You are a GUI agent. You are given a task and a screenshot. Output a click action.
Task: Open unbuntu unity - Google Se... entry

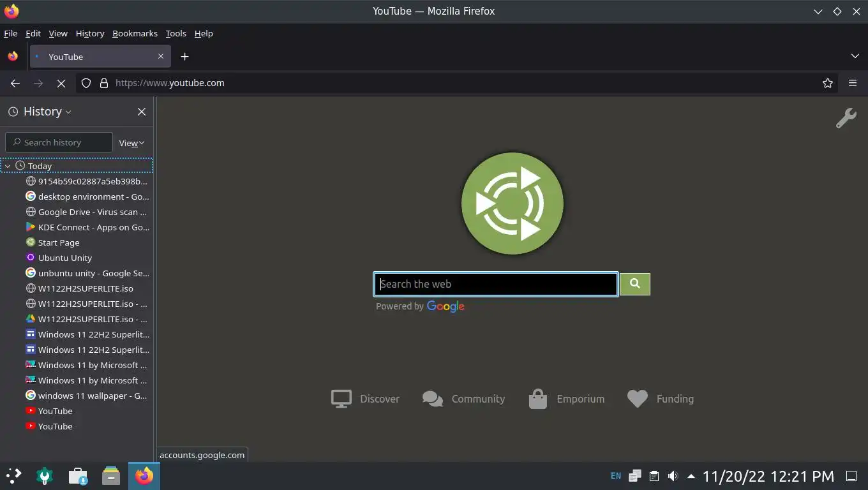(x=87, y=273)
